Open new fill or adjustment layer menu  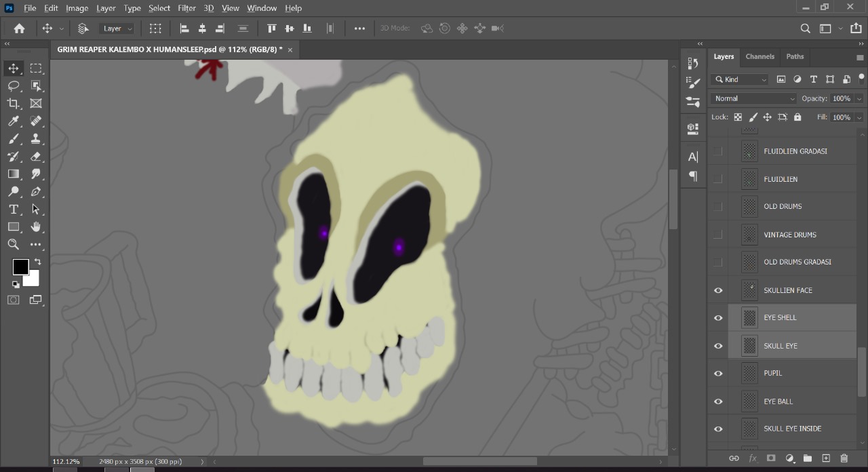point(789,458)
